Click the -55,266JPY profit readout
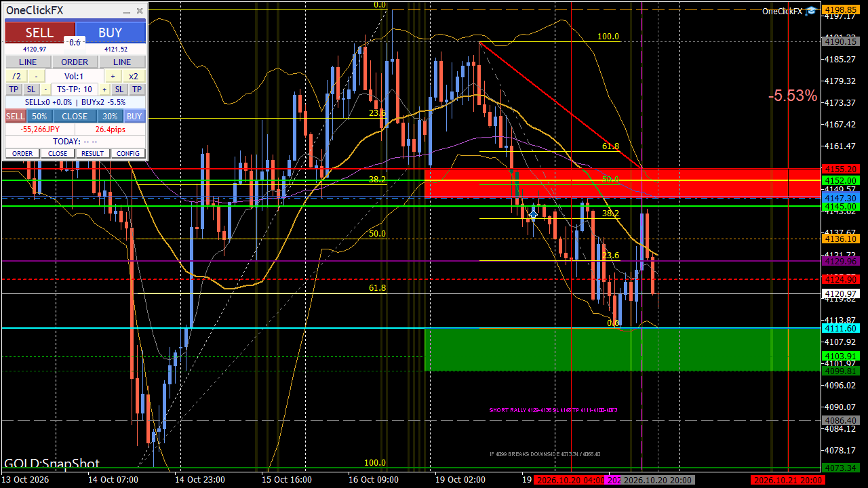 click(x=39, y=129)
